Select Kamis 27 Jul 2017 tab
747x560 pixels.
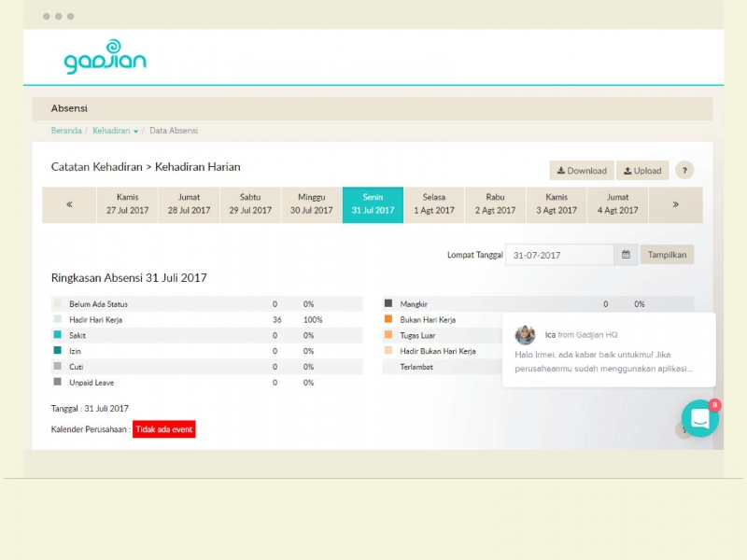coord(127,204)
